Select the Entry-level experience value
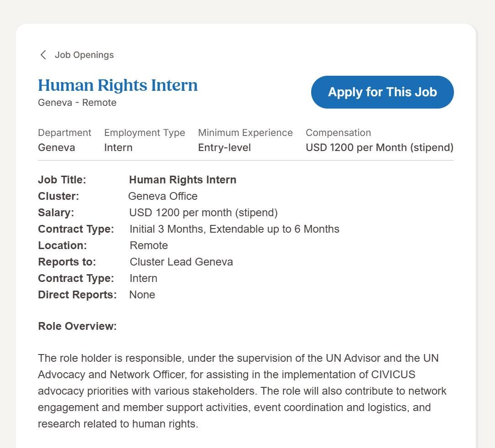Screen dimensions: 495x448 coord(224,148)
